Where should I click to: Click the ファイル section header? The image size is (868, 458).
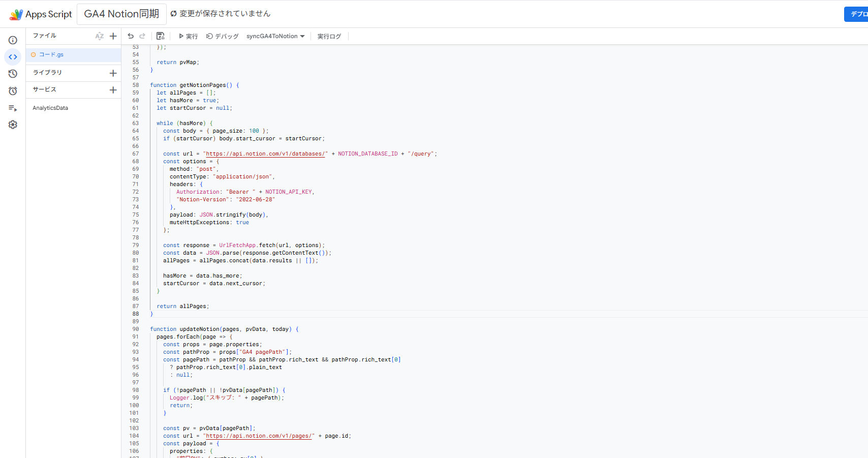[x=45, y=36]
